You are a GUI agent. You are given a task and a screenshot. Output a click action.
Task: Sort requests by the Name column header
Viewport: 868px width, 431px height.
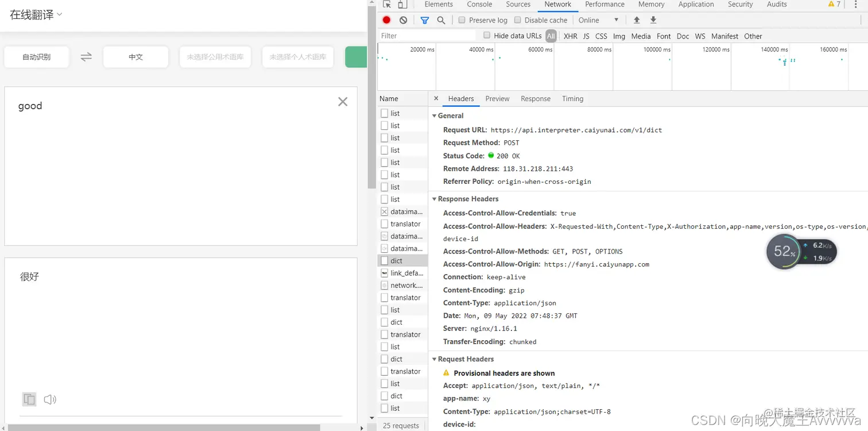402,98
